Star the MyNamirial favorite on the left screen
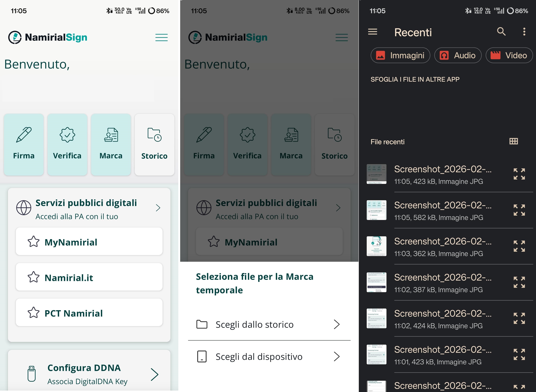The image size is (536, 392). click(x=33, y=242)
